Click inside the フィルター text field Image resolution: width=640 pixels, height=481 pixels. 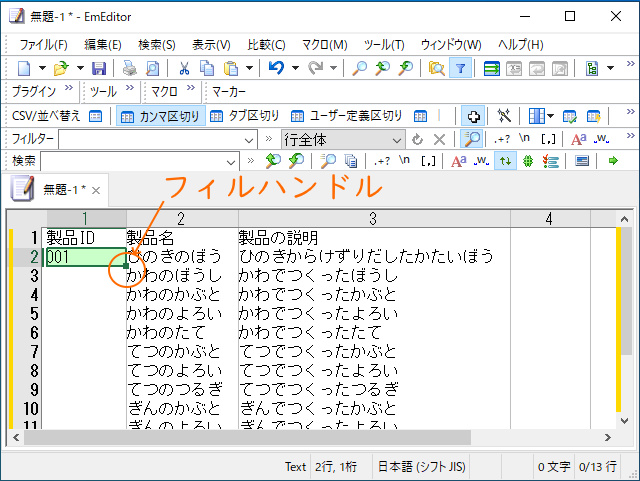coord(151,140)
